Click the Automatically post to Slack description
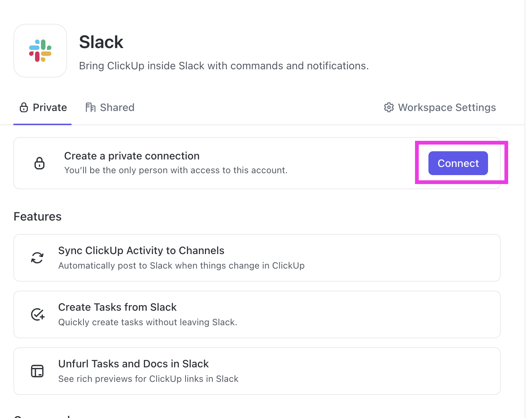Image resolution: width=532 pixels, height=418 pixels. point(181,266)
